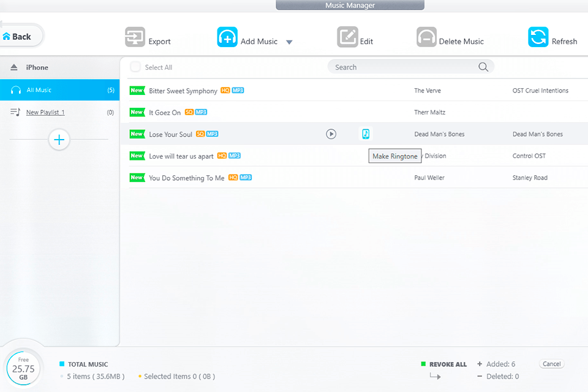The width and height of the screenshot is (588, 392).
Task: Toggle the Select All checkbox
Action: tap(135, 67)
